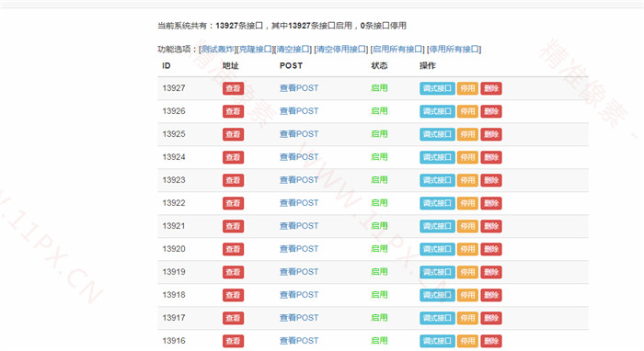Debug interface 13923
This screenshot has height=351, width=644.
pos(437,180)
